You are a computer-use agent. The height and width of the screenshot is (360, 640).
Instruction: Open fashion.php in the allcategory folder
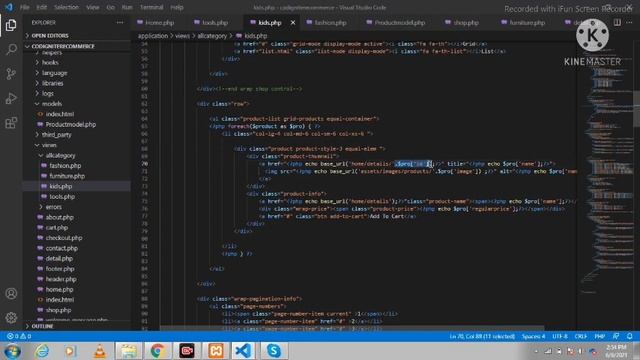pyautogui.click(x=65, y=166)
